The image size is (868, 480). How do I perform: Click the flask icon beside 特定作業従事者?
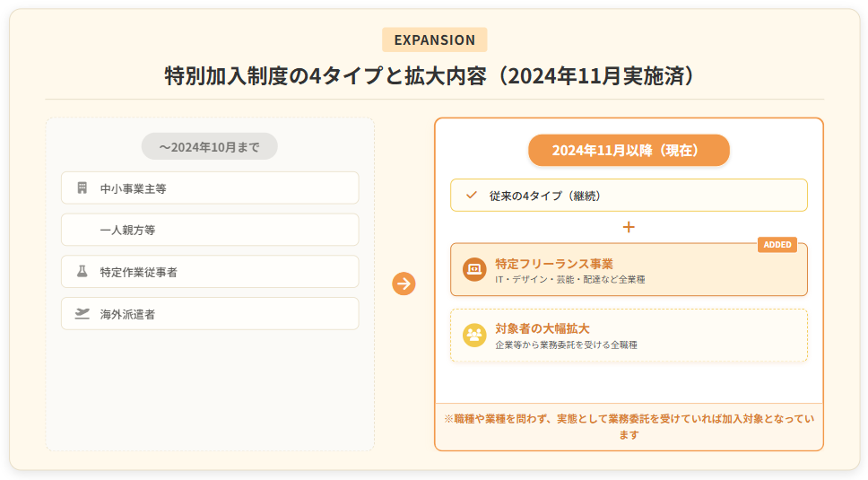click(82, 272)
